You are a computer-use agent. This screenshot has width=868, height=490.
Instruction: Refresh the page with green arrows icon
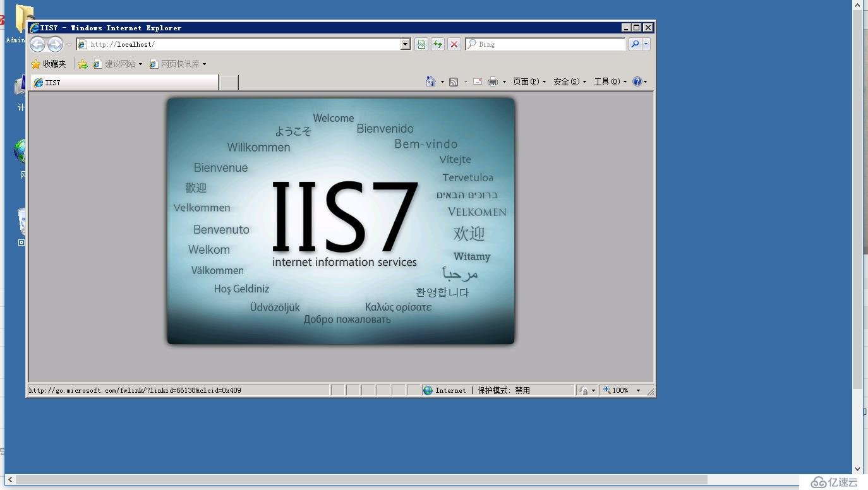[x=438, y=44]
